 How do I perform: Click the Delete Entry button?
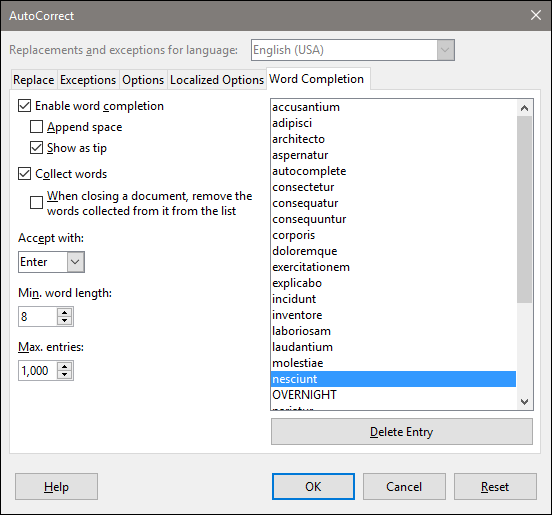402,432
